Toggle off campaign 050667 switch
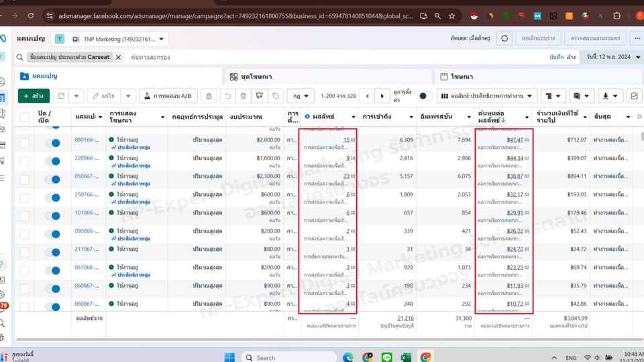This screenshot has width=644, height=362. (52, 180)
